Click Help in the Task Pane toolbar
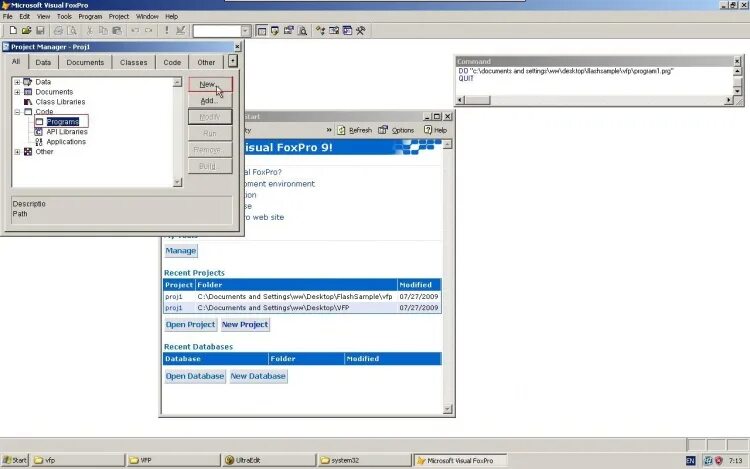Image resolution: width=750 pixels, height=469 pixels. 435,130
